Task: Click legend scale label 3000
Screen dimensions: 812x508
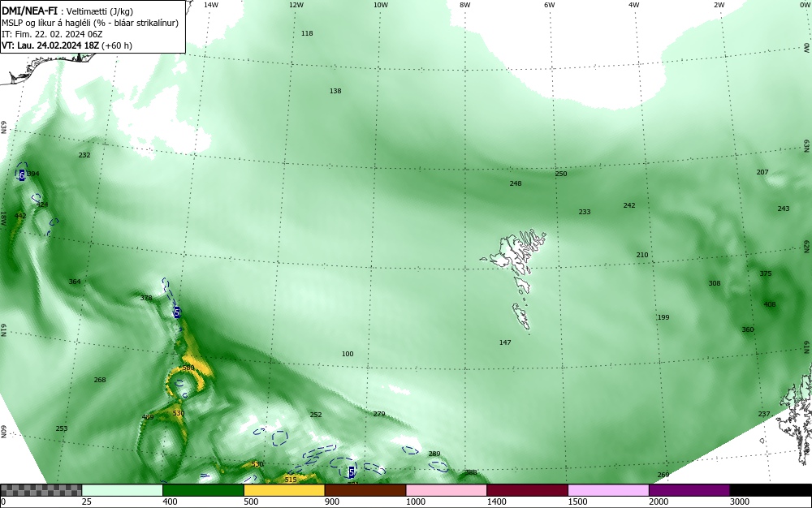Action: (740, 502)
